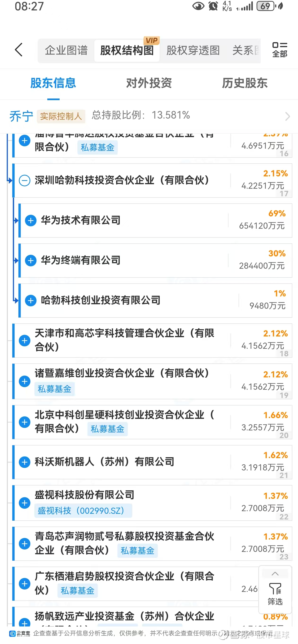
Task: Tap the 筛选 filter icon
Action: [x=275, y=594]
